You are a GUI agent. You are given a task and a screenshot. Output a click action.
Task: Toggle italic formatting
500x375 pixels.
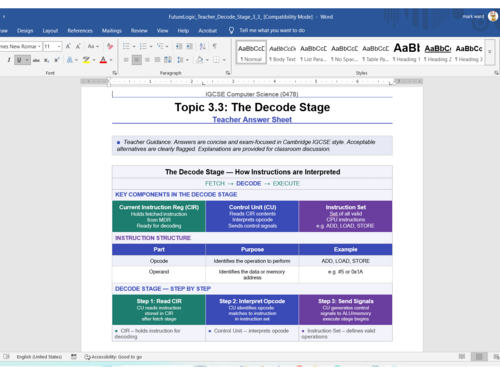pyautogui.click(x=9, y=60)
